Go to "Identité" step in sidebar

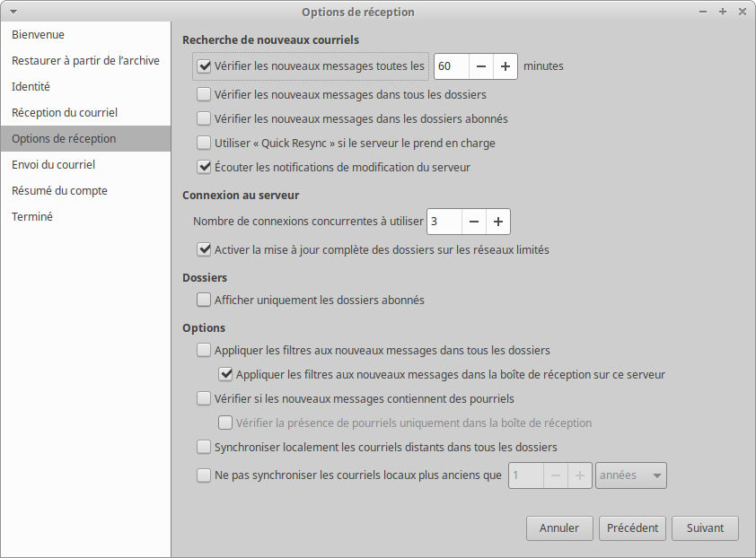click(x=31, y=87)
